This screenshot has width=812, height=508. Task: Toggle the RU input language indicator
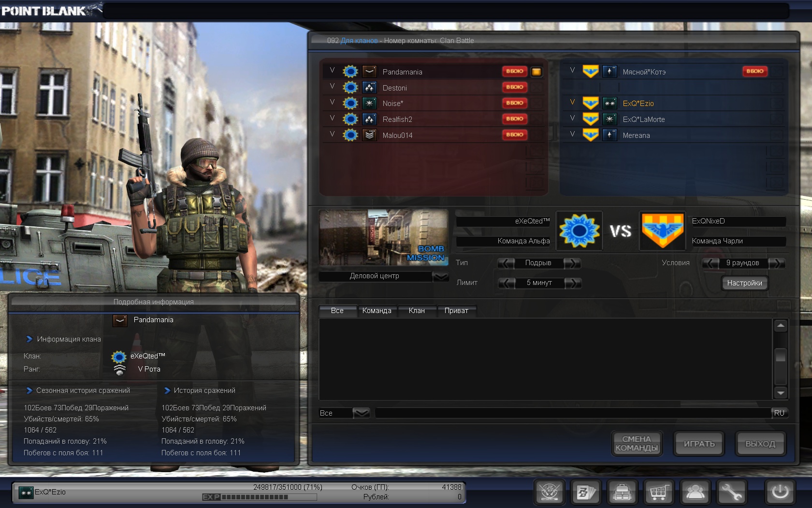(779, 413)
